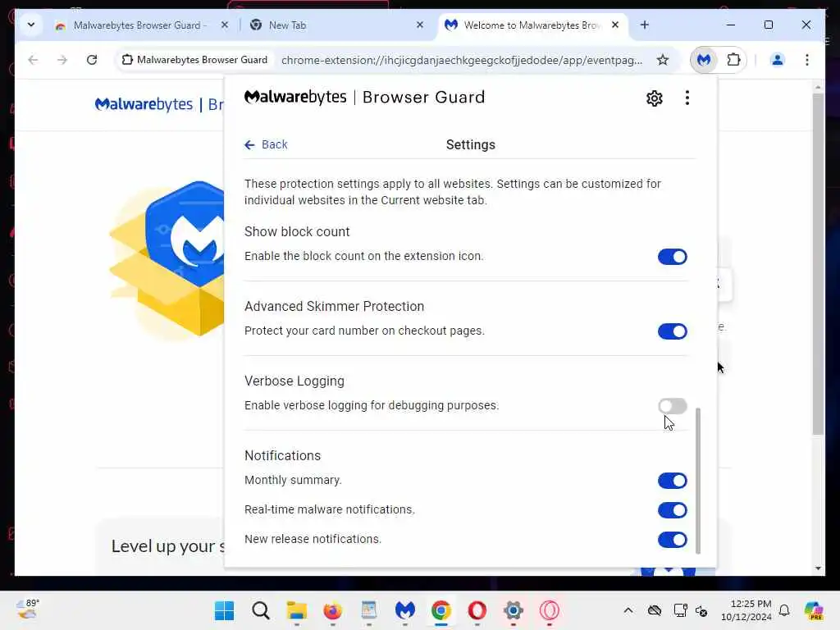Click the Copilot icon in taskbar corner
The width and height of the screenshot is (840, 630).
(x=813, y=610)
